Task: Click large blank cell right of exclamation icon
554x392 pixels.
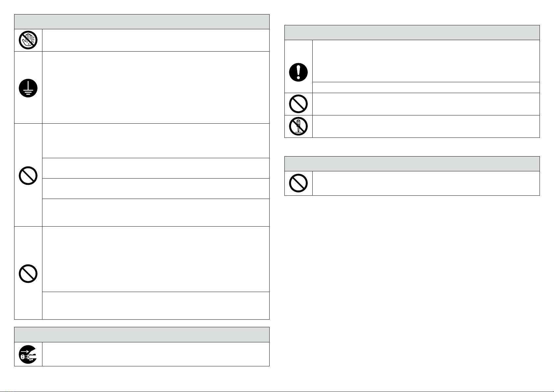Action: point(426,61)
